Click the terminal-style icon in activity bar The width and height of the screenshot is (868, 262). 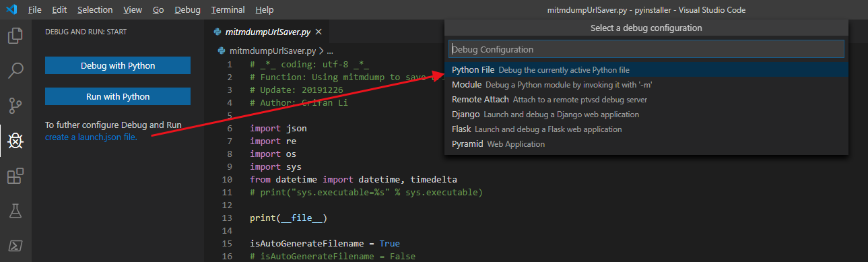pos(15,244)
